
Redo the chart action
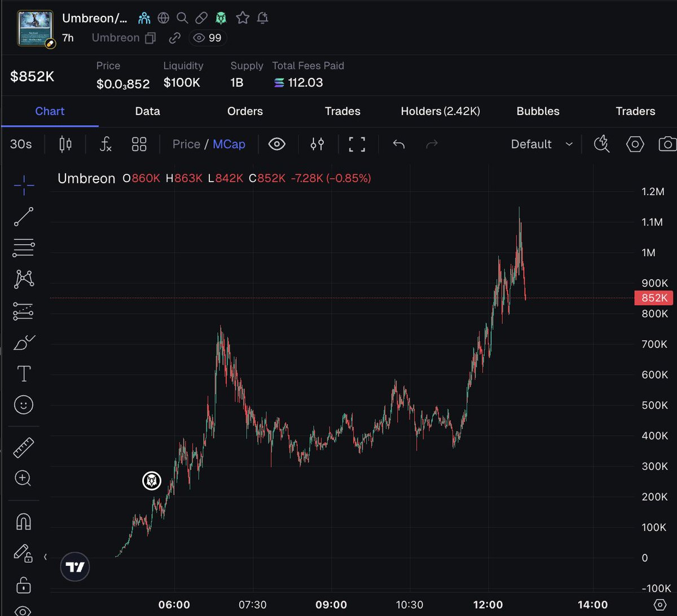coord(432,144)
